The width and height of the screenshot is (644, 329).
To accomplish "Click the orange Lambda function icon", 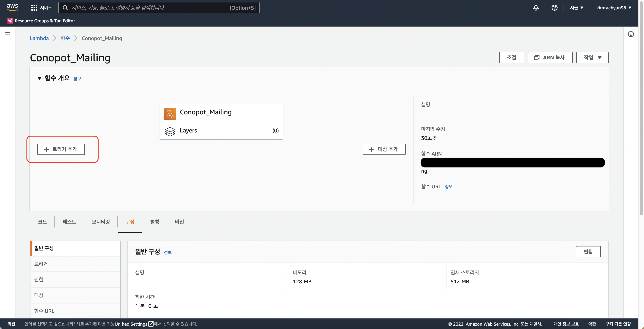I will (x=170, y=114).
